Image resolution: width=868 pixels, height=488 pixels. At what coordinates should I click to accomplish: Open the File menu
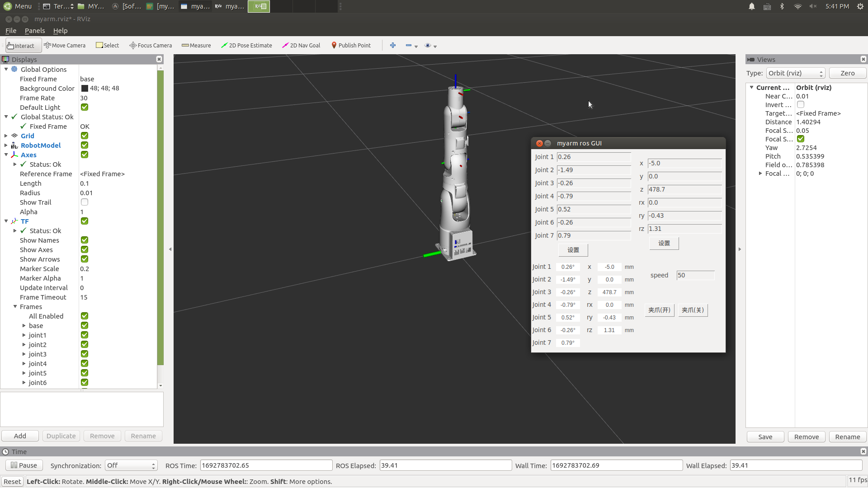(11, 31)
